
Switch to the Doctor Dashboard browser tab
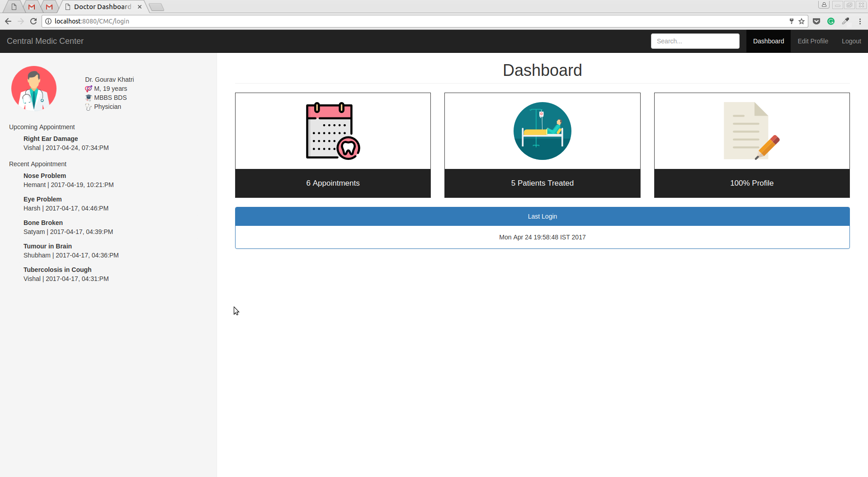point(103,7)
